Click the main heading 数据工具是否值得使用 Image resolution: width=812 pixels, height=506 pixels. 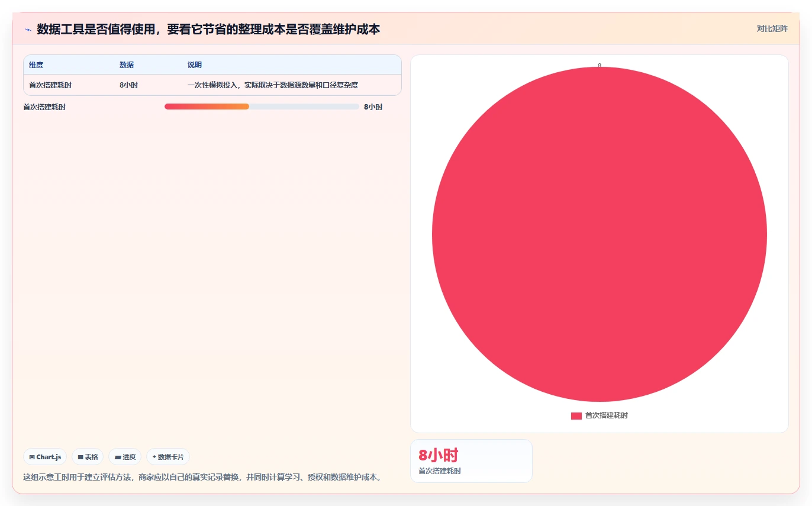click(208, 29)
